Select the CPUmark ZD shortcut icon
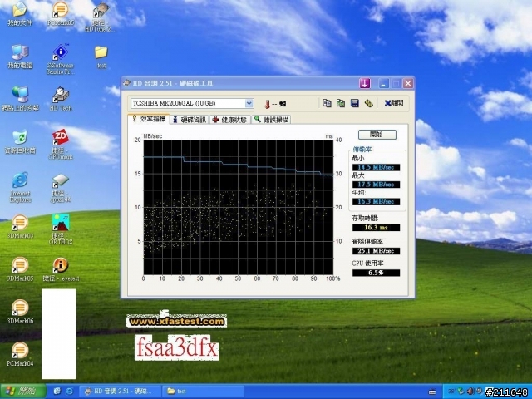This screenshot has height=399, width=532. [61, 145]
